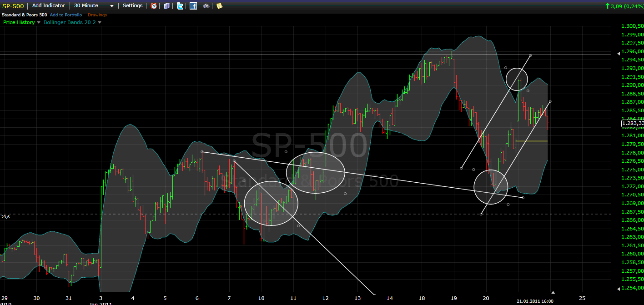Click the Drawings link
Image resolution: width=644 pixels, height=305 pixels.
pyautogui.click(x=97, y=15)
